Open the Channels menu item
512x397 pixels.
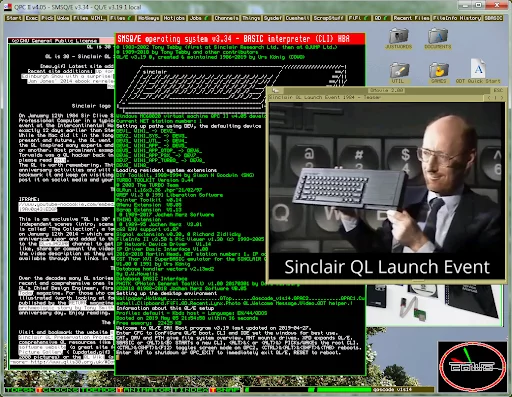click(x=226, y=18)
